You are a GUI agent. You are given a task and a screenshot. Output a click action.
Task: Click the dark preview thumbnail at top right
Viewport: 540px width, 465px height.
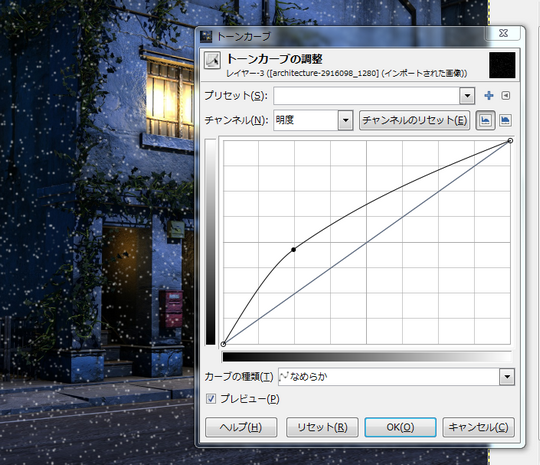tap(502, 65)
